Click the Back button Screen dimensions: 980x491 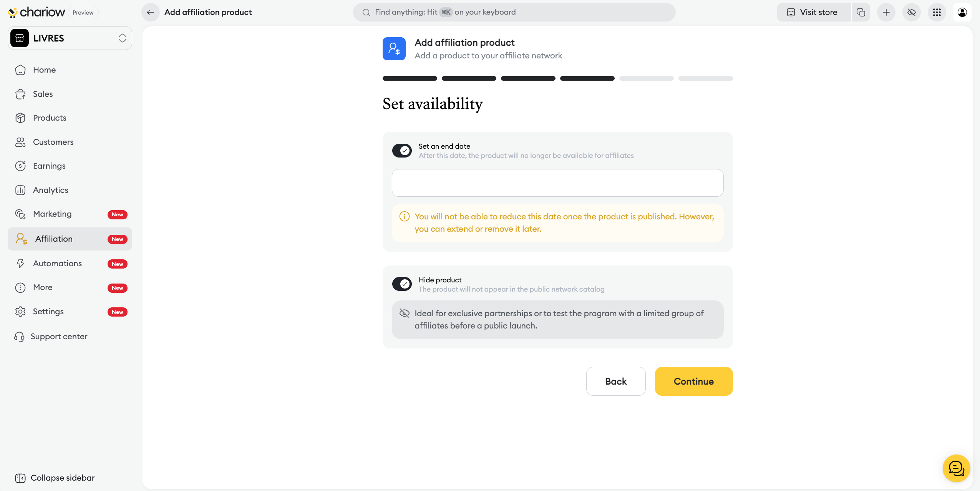[x=615, y=381]
